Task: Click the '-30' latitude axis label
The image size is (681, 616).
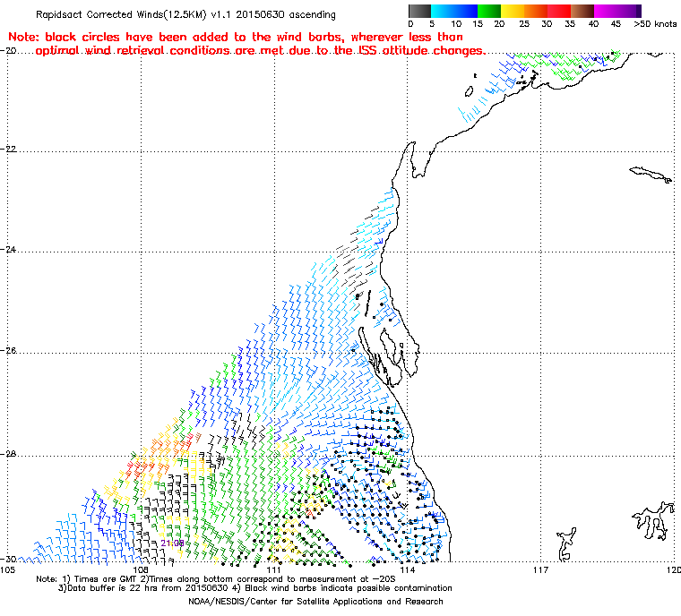Action: click(x=8, y=559)
